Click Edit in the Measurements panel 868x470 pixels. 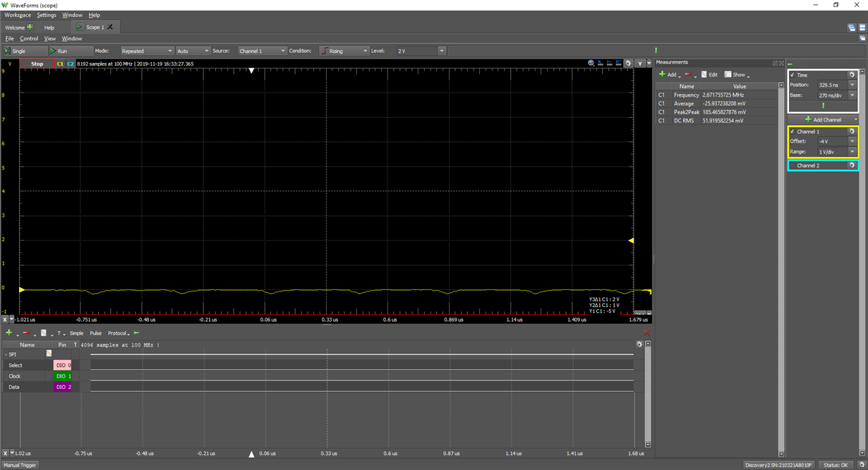[709, 74]
